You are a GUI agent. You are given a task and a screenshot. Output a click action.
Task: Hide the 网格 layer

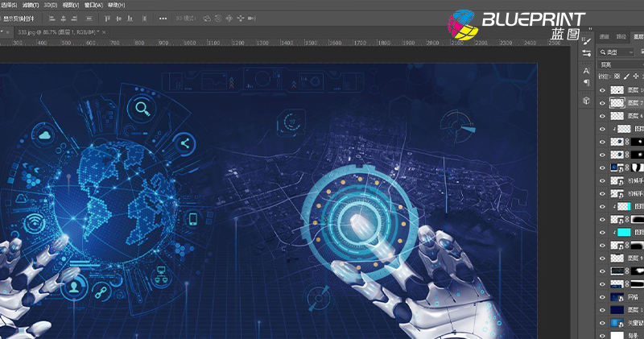[602, 297]
